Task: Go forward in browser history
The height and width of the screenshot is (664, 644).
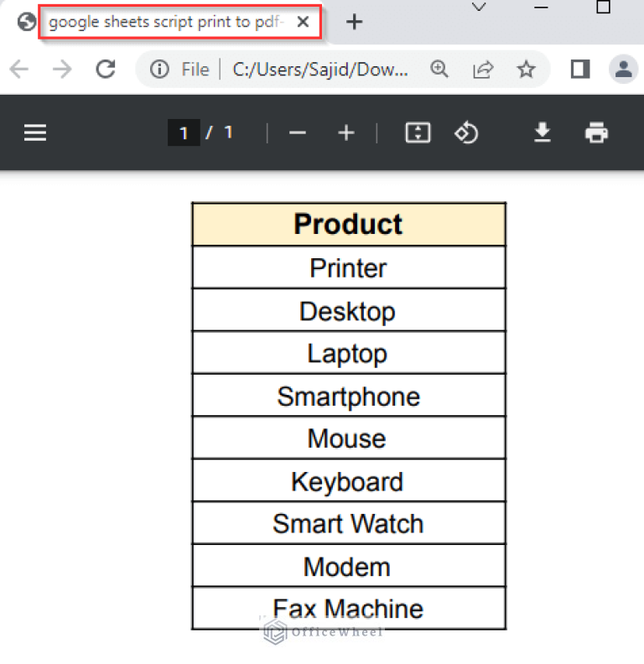Action: (x=62, y=69)
